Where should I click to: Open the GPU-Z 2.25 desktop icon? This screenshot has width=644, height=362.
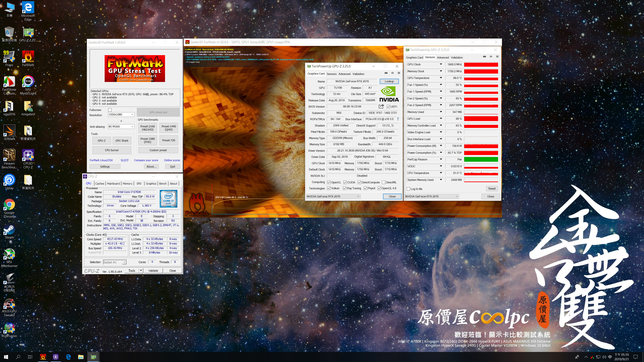(28, 34)
